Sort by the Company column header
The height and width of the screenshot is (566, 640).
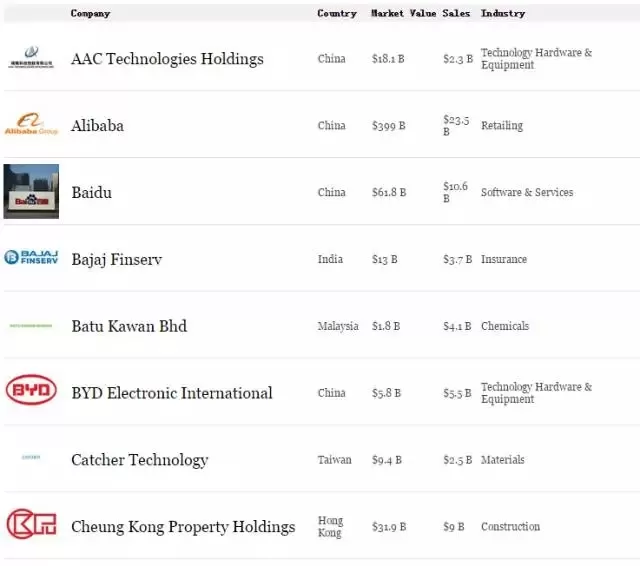coord(91,13)
